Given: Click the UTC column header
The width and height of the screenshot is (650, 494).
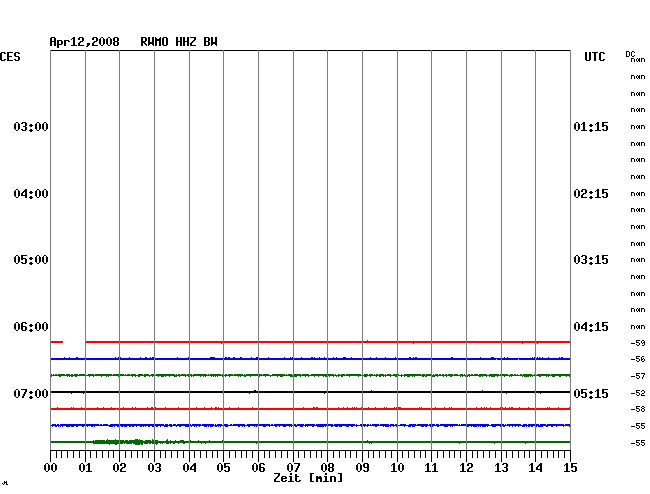Looking at the screenshot, I should coord(594,57).
